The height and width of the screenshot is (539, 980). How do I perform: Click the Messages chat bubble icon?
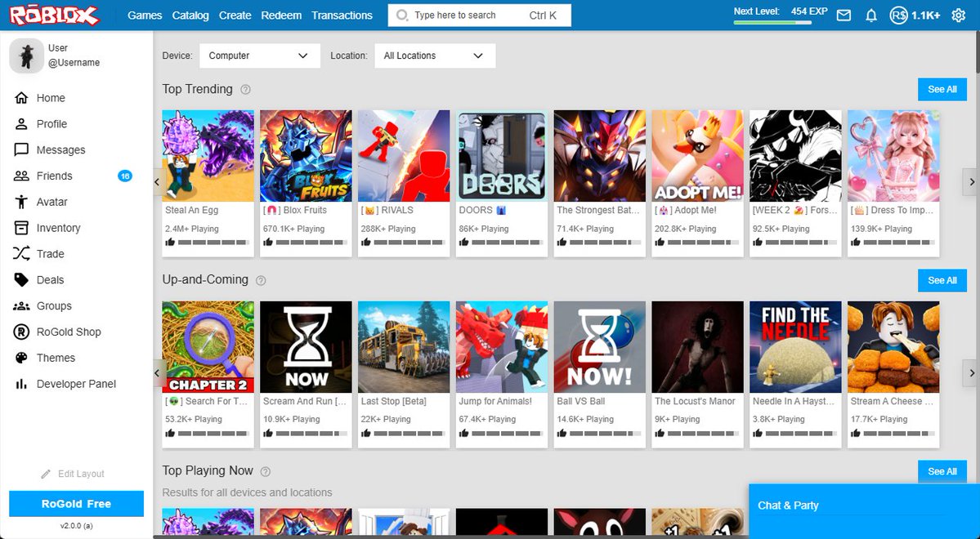coord(21,150)
